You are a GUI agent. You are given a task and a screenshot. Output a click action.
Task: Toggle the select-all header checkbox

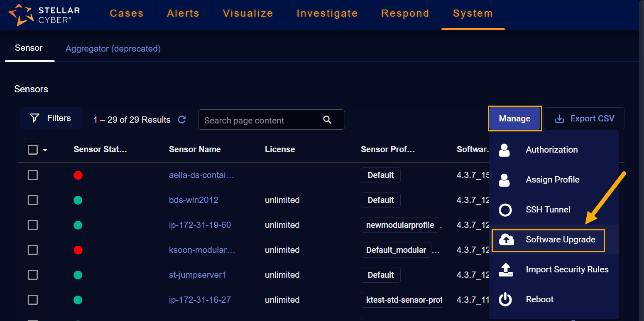point(33,149)
